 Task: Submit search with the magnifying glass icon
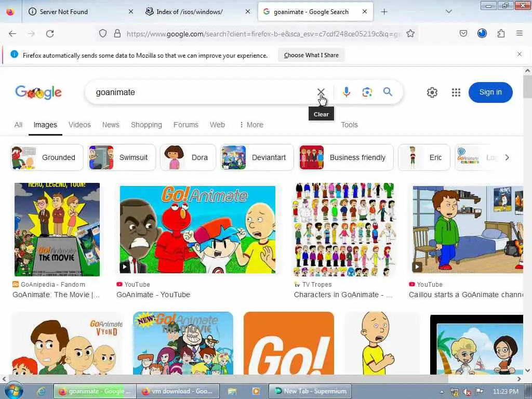388,91
